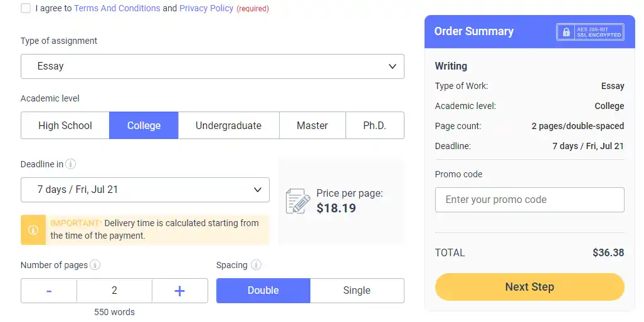Expand the Type of assignment dropdown

[213, 66]
